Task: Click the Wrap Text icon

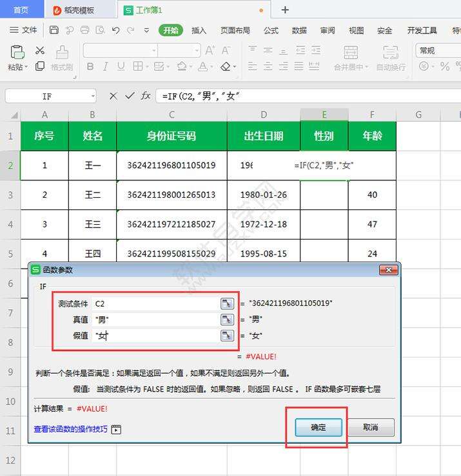Action: (391, 53)
